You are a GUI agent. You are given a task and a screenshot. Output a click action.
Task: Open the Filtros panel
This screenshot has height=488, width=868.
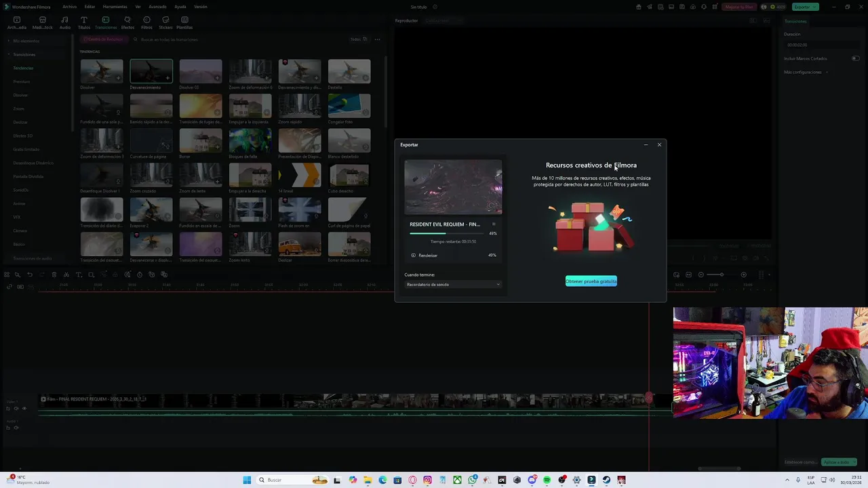[146, 23]
